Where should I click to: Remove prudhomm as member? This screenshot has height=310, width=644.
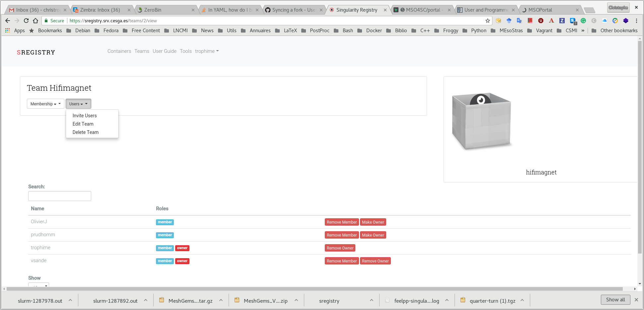[342, 235]
